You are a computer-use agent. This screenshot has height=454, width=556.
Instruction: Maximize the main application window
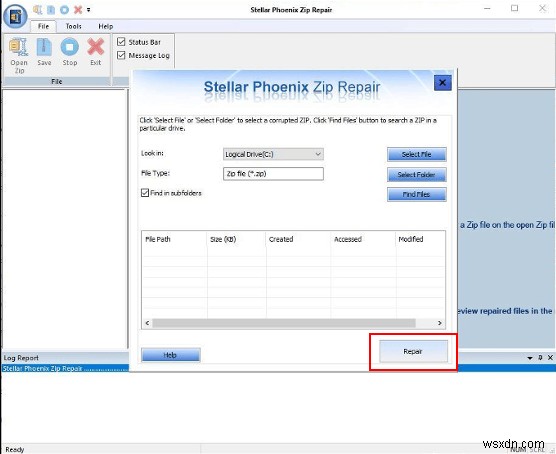pyautogui.click(x=515, y=9)
